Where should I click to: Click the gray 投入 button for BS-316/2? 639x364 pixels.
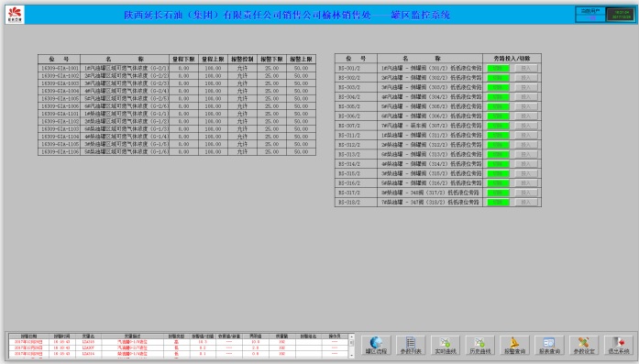point(526,183)
